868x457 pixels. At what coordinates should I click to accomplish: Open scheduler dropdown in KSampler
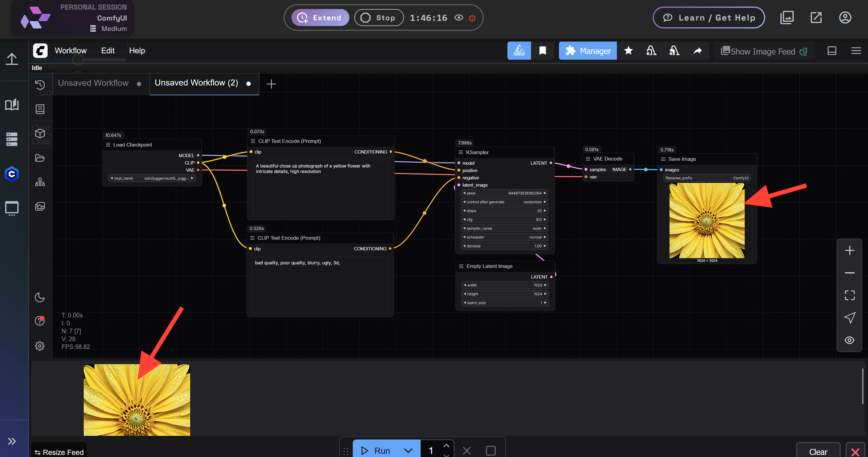pos(505,237)
